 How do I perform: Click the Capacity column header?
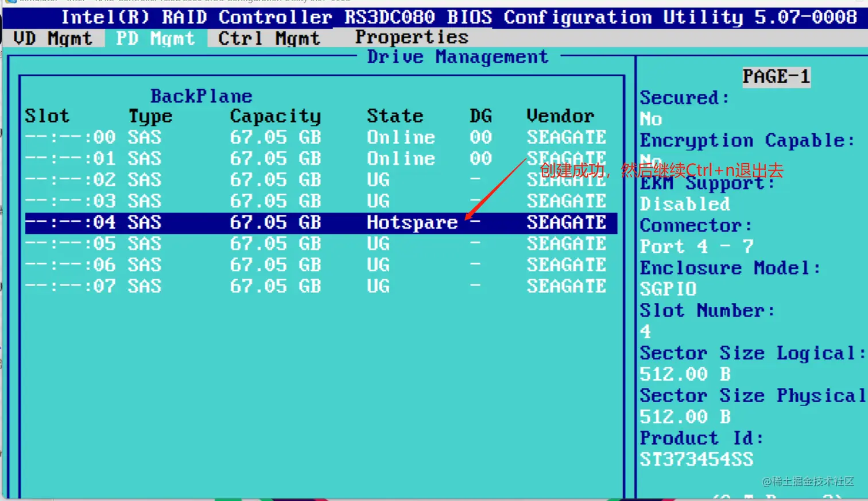[x=276, y=117]
